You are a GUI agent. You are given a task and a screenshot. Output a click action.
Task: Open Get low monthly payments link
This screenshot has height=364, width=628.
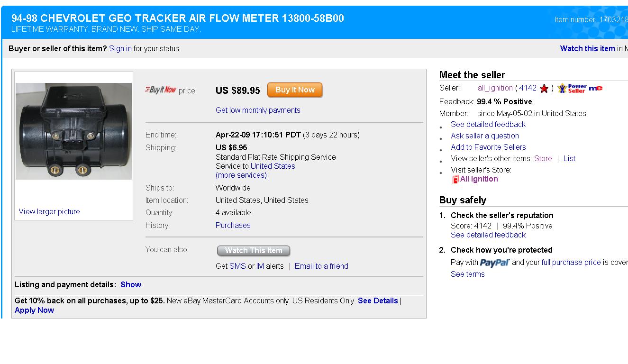(x=258, y=110)
